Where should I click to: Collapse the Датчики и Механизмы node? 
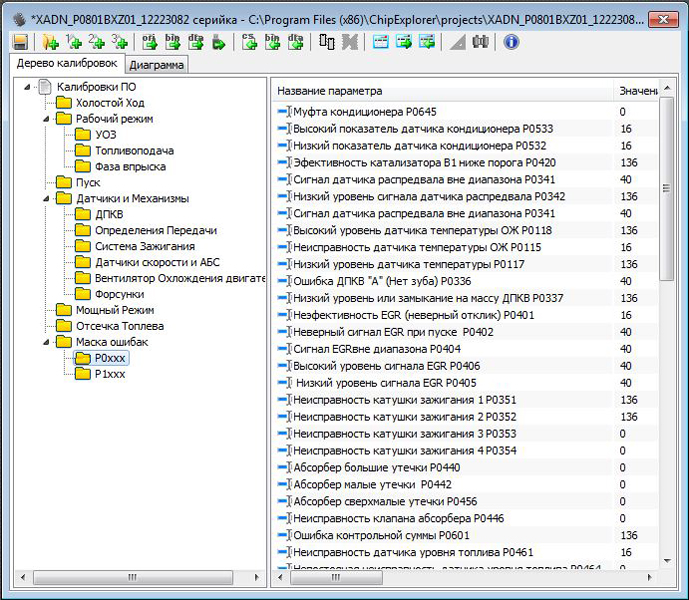(46, 199)
